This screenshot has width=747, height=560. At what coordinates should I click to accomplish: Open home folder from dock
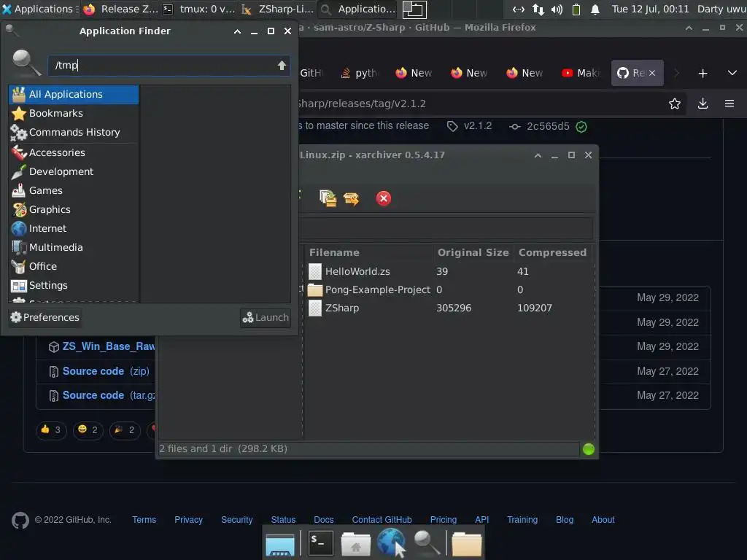coord(356,544)
